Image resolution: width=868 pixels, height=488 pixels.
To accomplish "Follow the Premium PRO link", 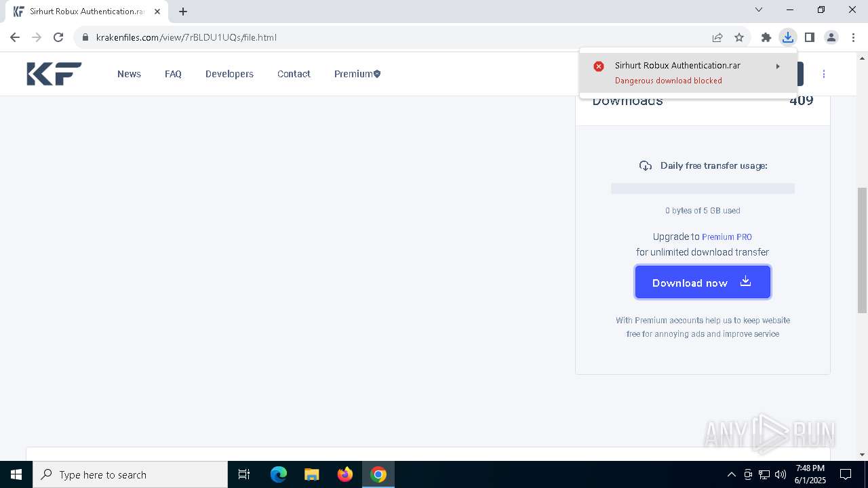I will [727, 237].
